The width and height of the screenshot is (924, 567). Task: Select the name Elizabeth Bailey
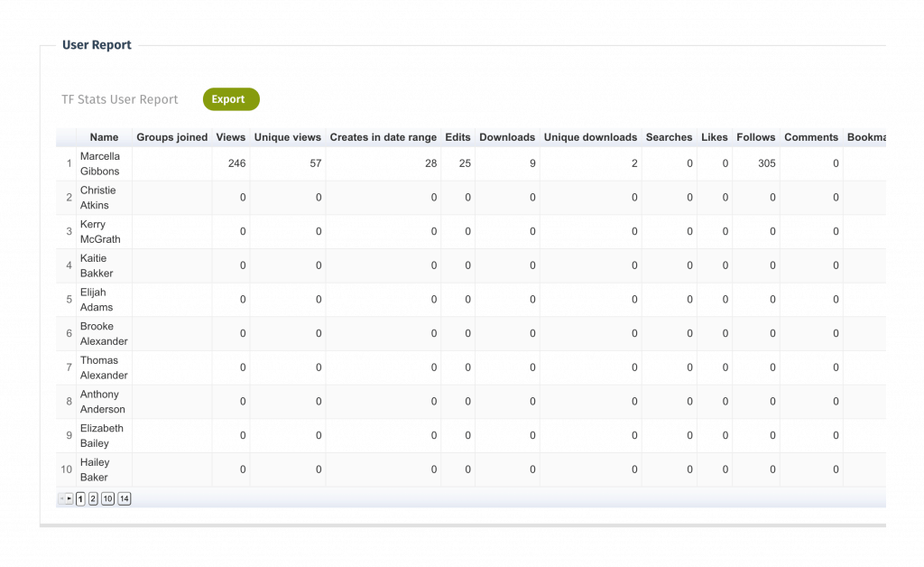[102, 435]
